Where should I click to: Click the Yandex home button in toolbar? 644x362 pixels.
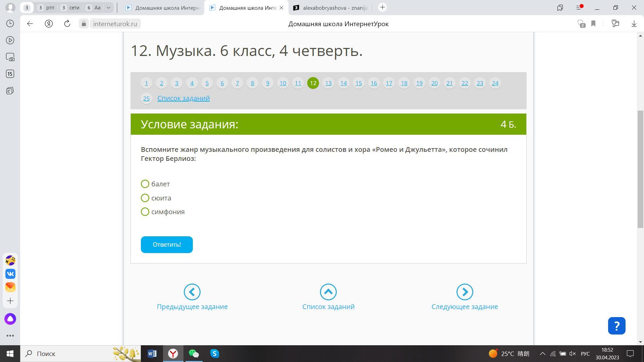click(49, 23)
